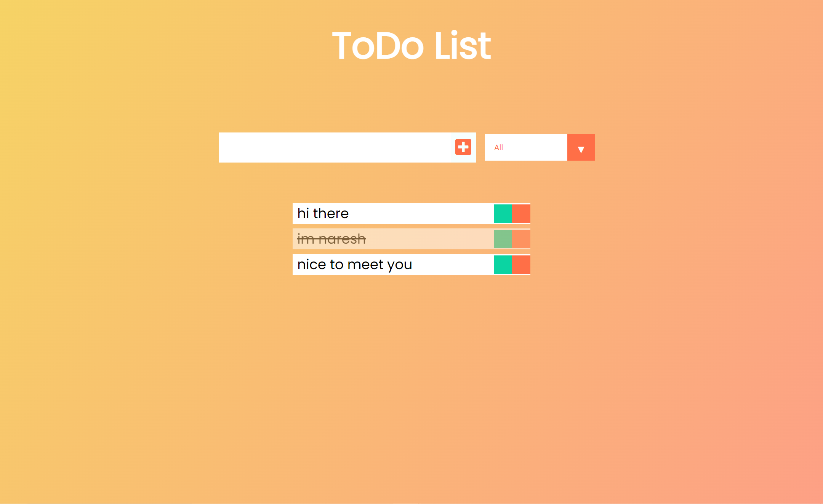Image resolution: width=823 pixels, height=504 pixels.
Task: Select the 'All' filter label
Action: tap(498, 147)
